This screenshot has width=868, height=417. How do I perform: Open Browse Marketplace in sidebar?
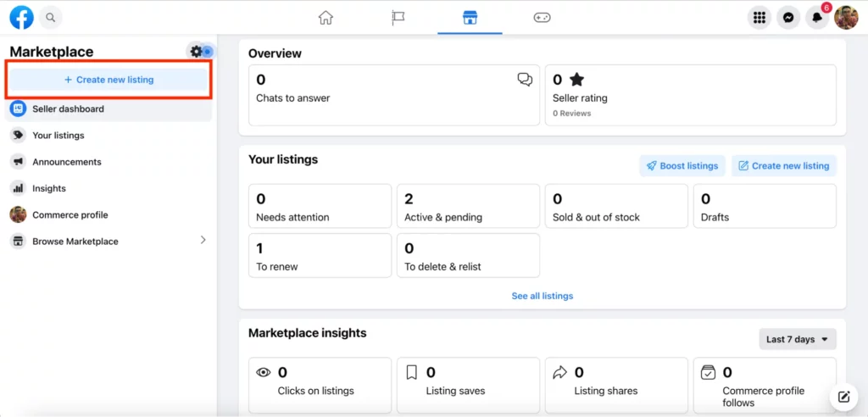coord(109,242)
